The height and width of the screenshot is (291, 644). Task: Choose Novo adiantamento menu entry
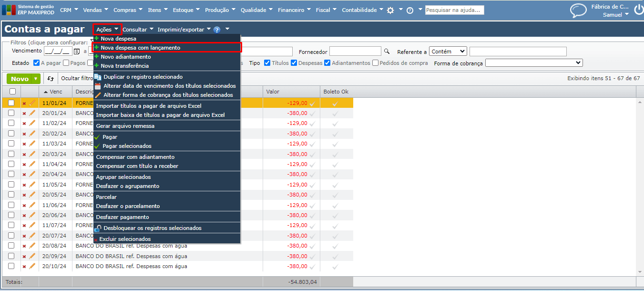[x=167, y=57]
